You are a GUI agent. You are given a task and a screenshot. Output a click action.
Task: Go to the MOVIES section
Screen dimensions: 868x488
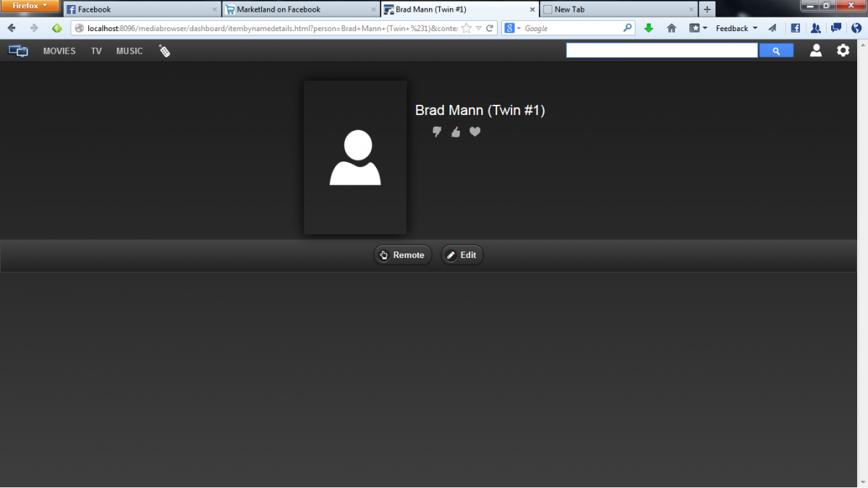pos(59,51)
